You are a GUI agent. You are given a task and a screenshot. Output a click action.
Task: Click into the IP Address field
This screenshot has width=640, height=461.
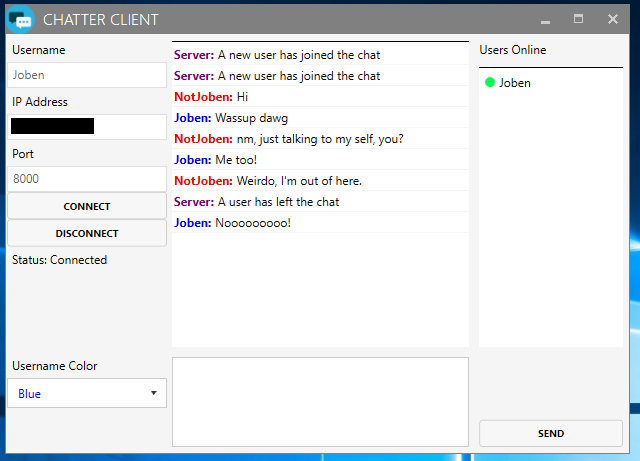[87, 127]
